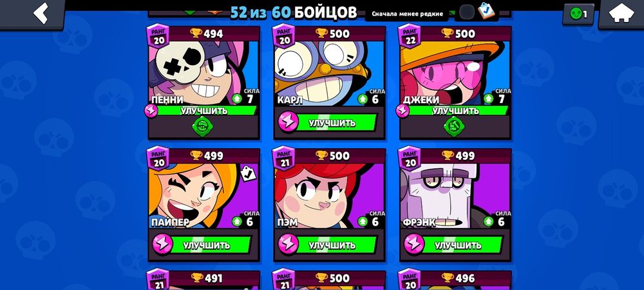Toggle the dark square next to the sort selector

tap(466, 12)
